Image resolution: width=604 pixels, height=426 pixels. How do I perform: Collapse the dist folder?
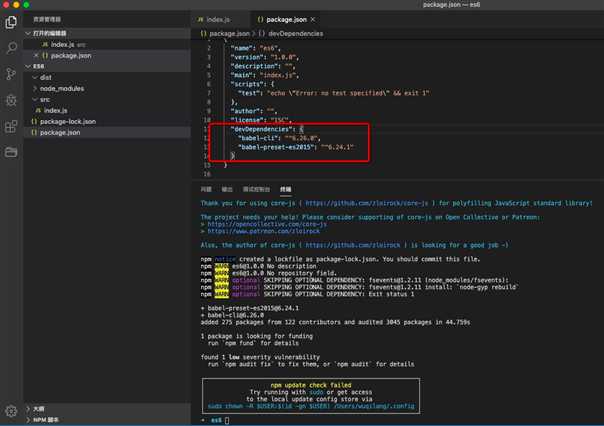point(107,77)
